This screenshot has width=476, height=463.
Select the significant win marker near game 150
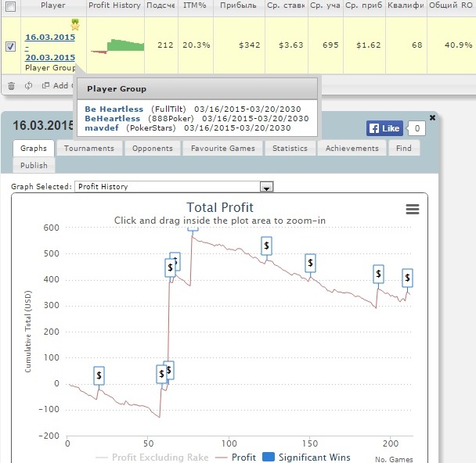pos(310,263)
